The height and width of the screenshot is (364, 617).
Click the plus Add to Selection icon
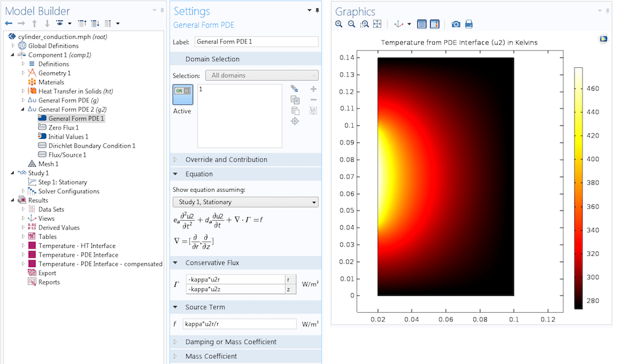[313, 89]
